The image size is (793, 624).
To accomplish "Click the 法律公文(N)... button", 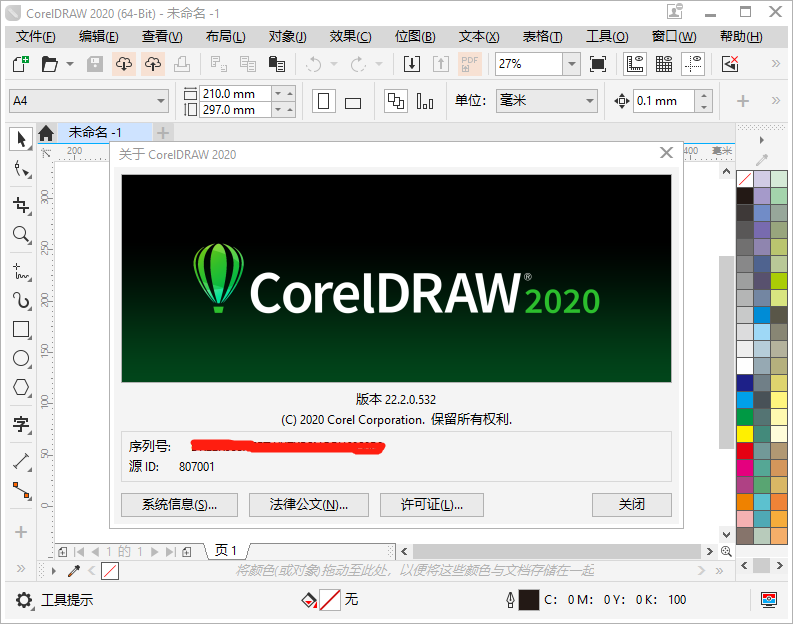I will click(x=309, y=505).
